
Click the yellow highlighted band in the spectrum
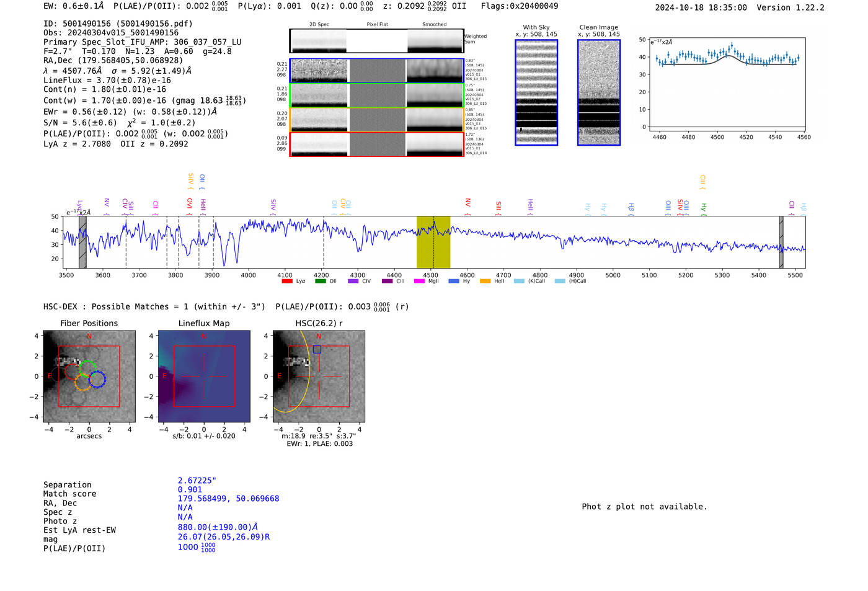point(433,242)
